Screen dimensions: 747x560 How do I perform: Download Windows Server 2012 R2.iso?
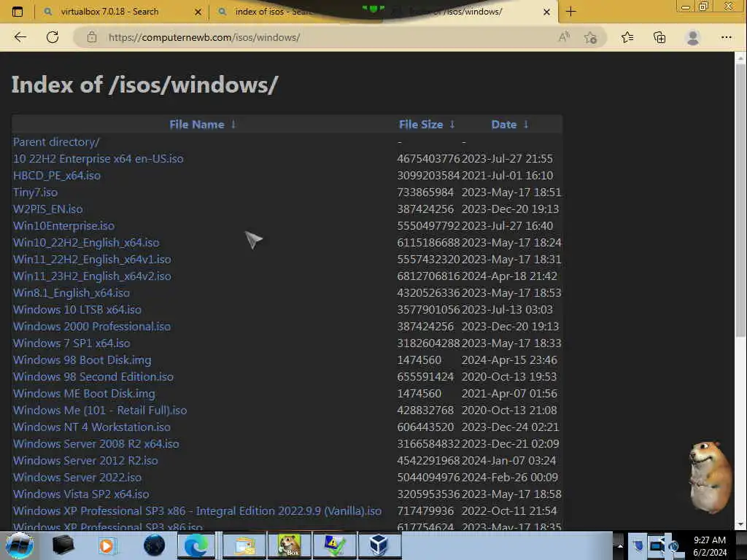85,461
